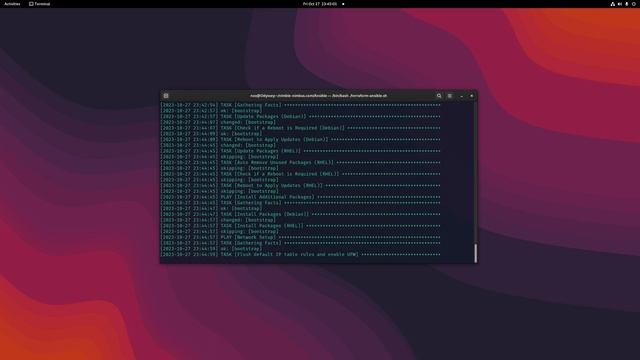Click the 'Install Packages (RHEL)' task line
640x360 pixels.
(x=300, y=226)
